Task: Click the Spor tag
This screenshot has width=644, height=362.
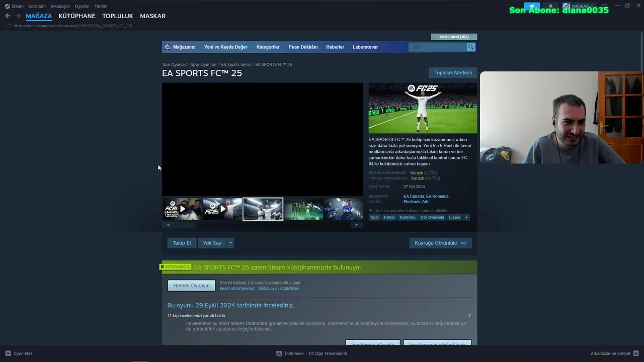Action: (375, 217)
